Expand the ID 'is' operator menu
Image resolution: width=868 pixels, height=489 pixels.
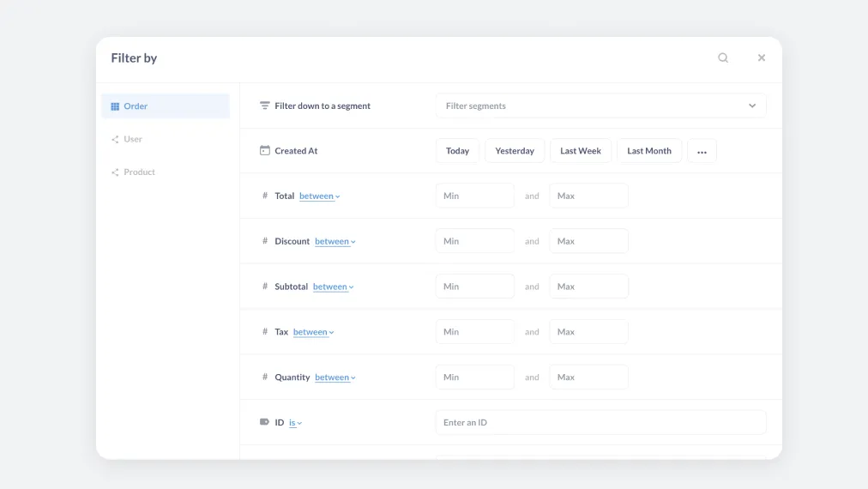pos(295,423)
